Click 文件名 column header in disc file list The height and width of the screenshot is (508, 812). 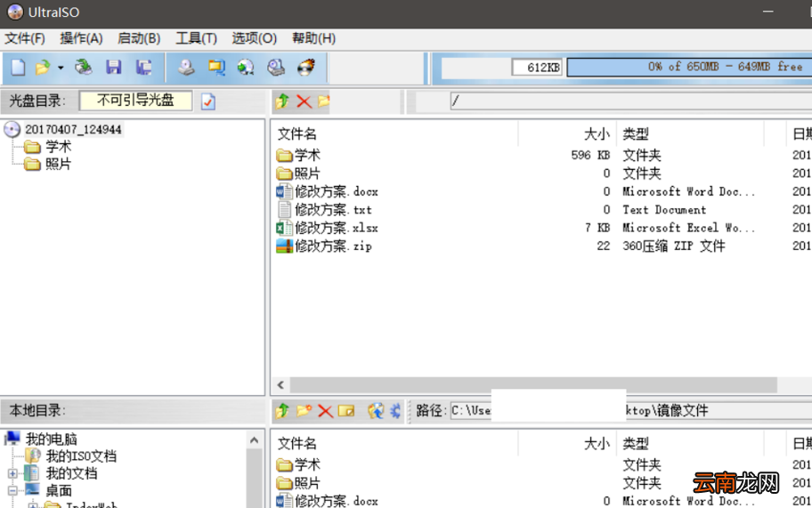click(296, 134)
